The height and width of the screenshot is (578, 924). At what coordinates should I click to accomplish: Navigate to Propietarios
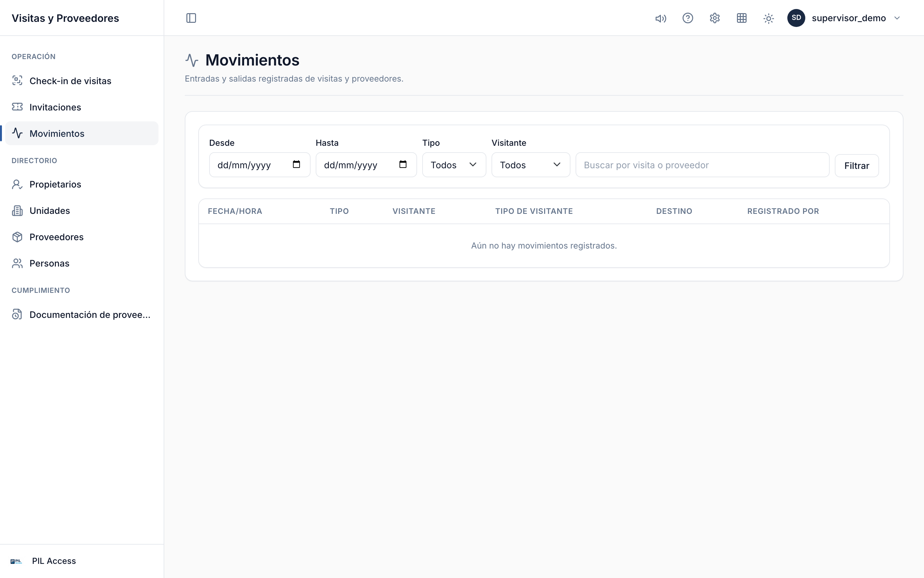point(82,184)
